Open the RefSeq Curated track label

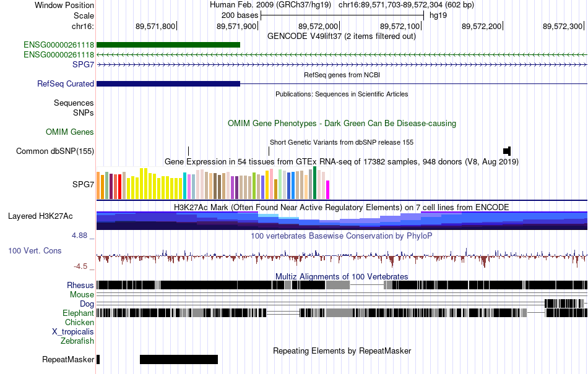coord(65,84)
